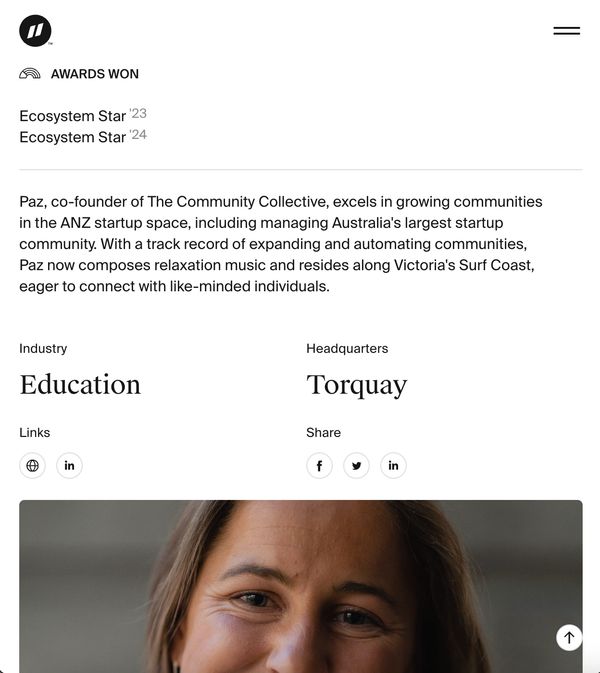Click the back-to-top arrow button

pyautogui.click(x=569, y=637)
